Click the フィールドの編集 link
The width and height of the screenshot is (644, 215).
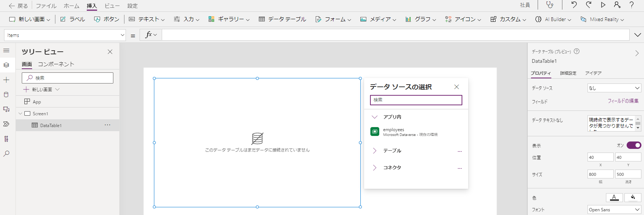tap(623, 101)
